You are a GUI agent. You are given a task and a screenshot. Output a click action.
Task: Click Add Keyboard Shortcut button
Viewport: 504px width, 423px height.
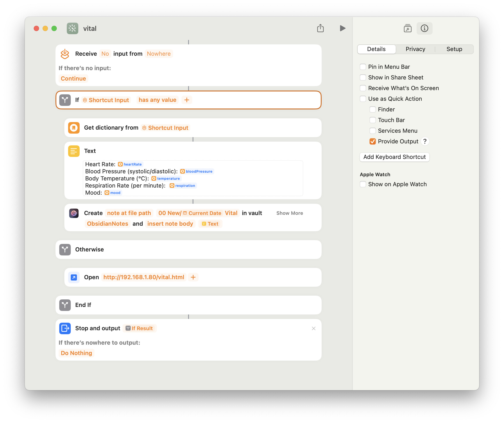(394, 157)
